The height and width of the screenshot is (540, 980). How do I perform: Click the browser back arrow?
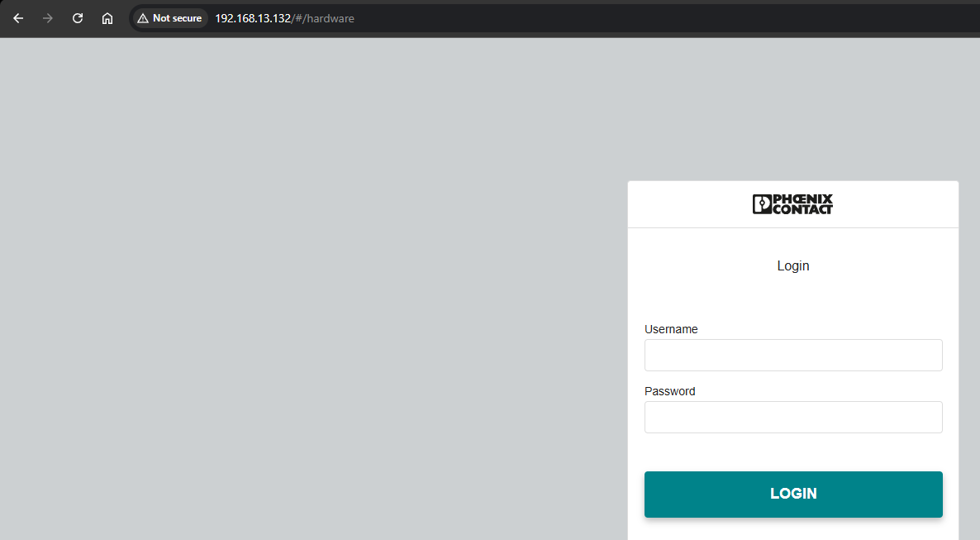(x=18, y=18)
